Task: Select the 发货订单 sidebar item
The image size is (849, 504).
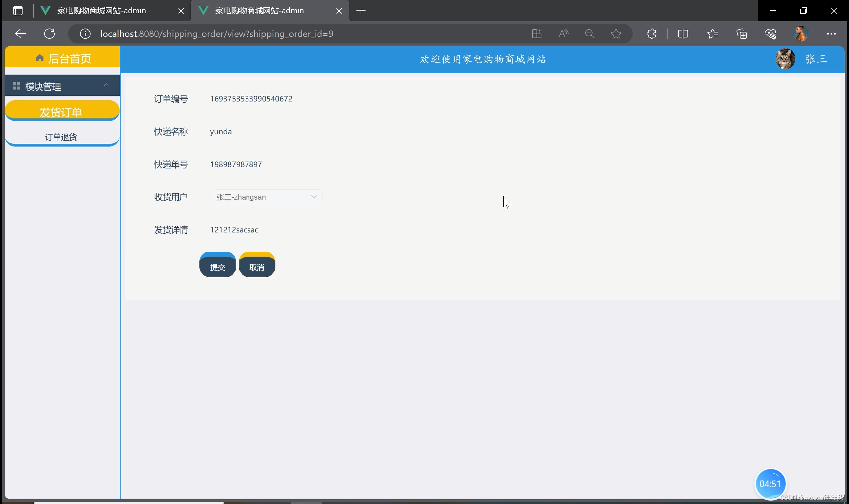Action: 61,112
